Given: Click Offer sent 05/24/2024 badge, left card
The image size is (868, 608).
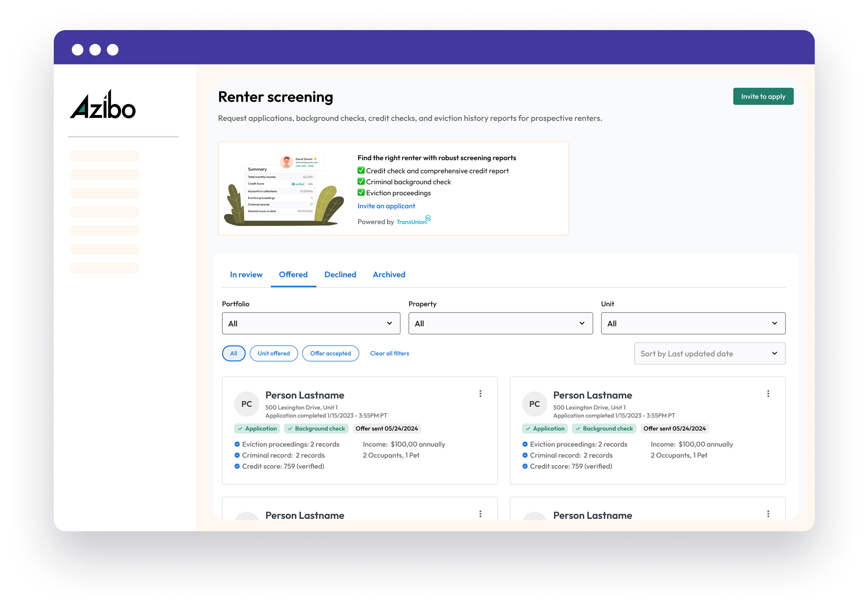Looking at the screenshot, I should click(386, 429).
